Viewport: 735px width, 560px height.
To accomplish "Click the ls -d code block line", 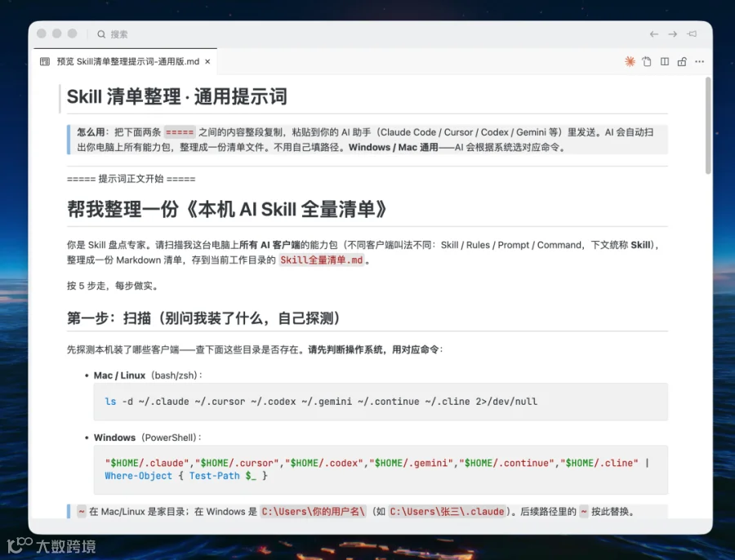I will pos(321,402).
